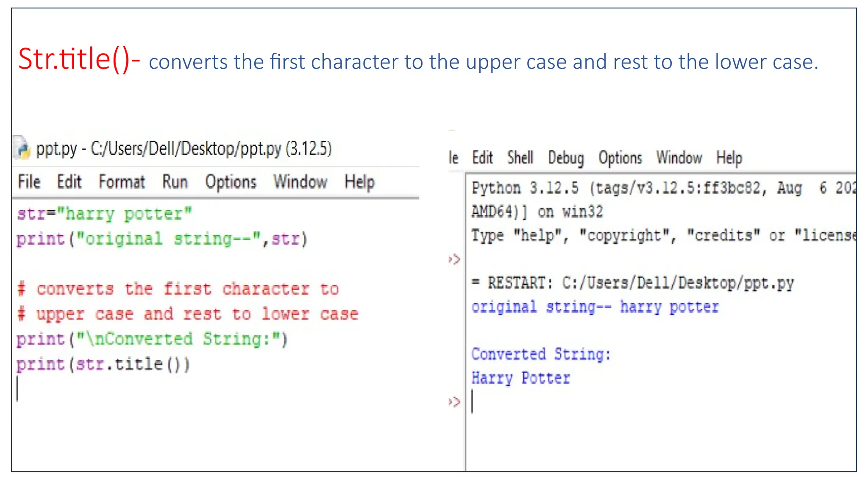This screenshot has height=488, width=868.
Task: Open the Shell menu in the IDLE Shell
Action: pos(520,158)
